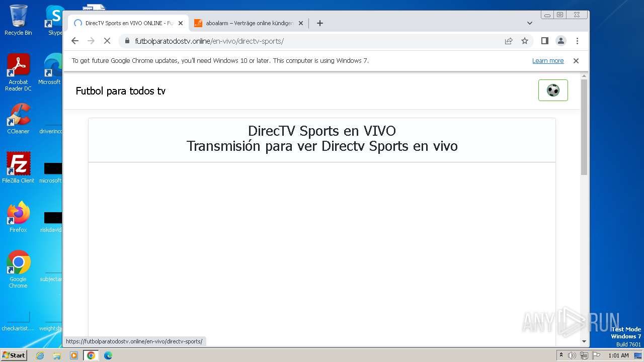Dismiss the Chrome update notification bar
This screenshot has height=362, width=644.
[576, 61]
